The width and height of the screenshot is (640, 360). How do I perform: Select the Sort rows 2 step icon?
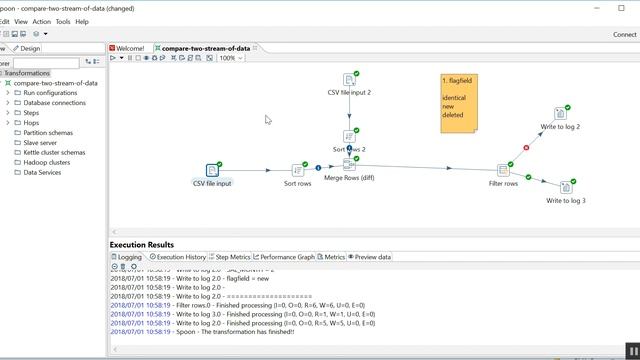349,136
